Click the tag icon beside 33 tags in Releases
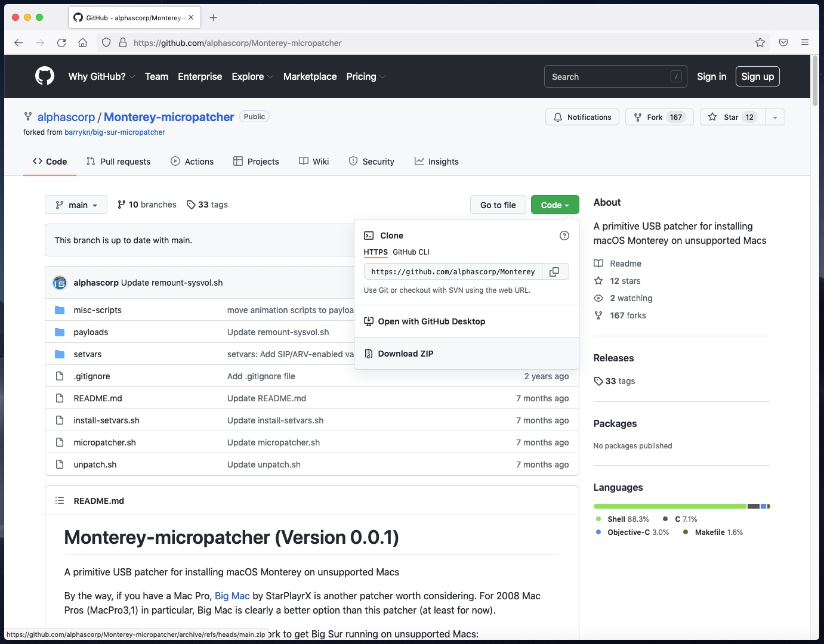Viewport: 824px width, 644px height. (x=598, y=381)
